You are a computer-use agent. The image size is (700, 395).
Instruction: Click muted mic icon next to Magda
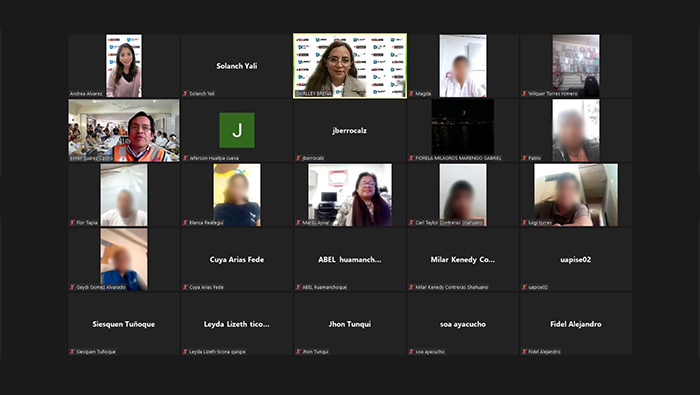coord(411,94)
